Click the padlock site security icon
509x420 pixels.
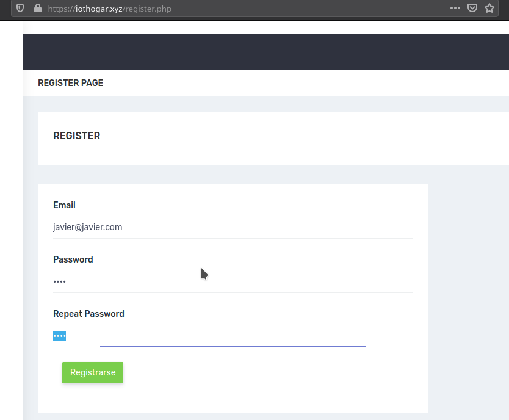coord(38,9)
